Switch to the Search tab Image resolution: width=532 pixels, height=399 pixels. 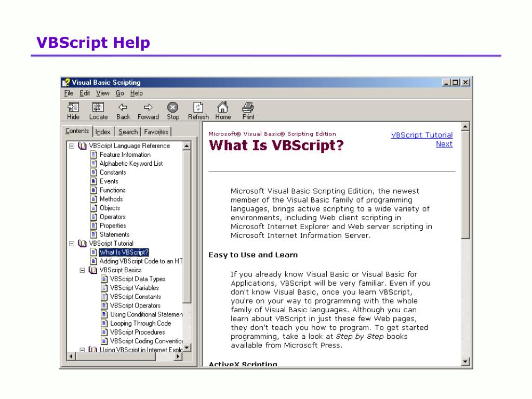tap(128, 132)
